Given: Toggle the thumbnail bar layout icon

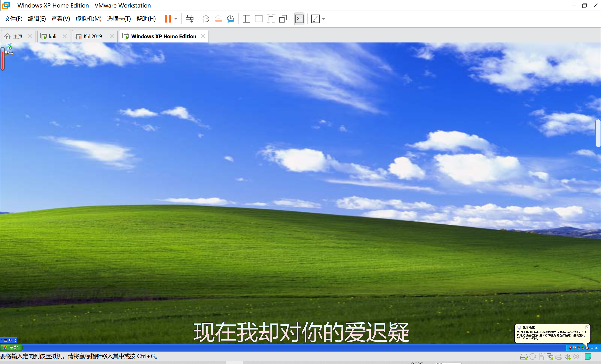Looking at the screenshot, I should (258, 19).
